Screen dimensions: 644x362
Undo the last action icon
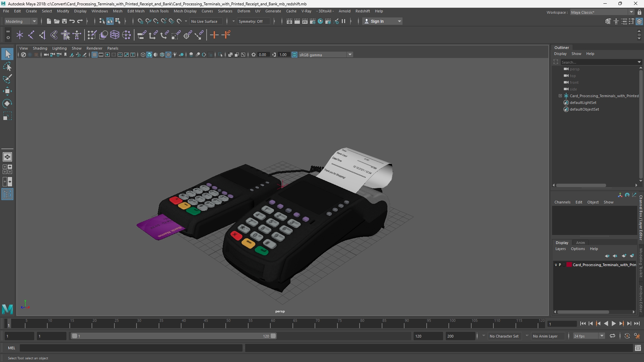tap(72, 21)
